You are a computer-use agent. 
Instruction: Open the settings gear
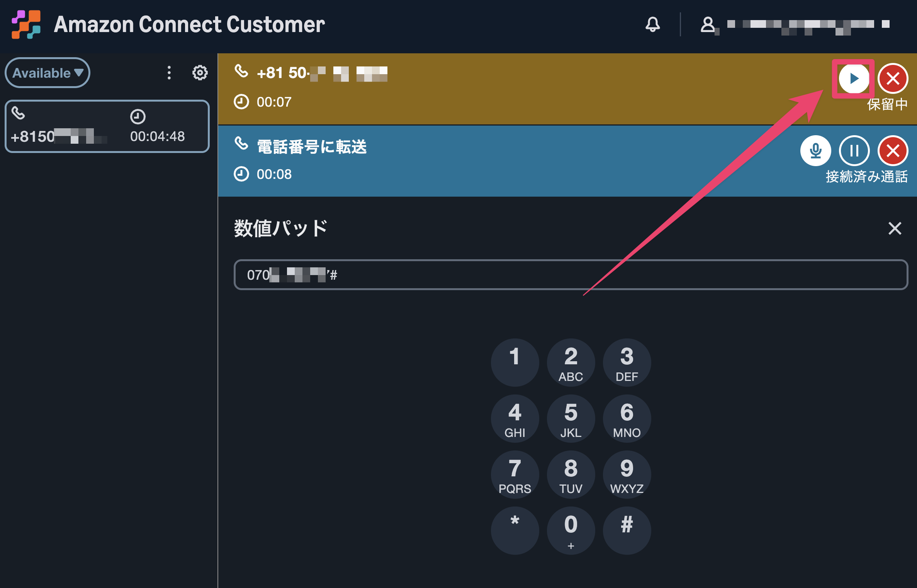[x=200, y=73]
